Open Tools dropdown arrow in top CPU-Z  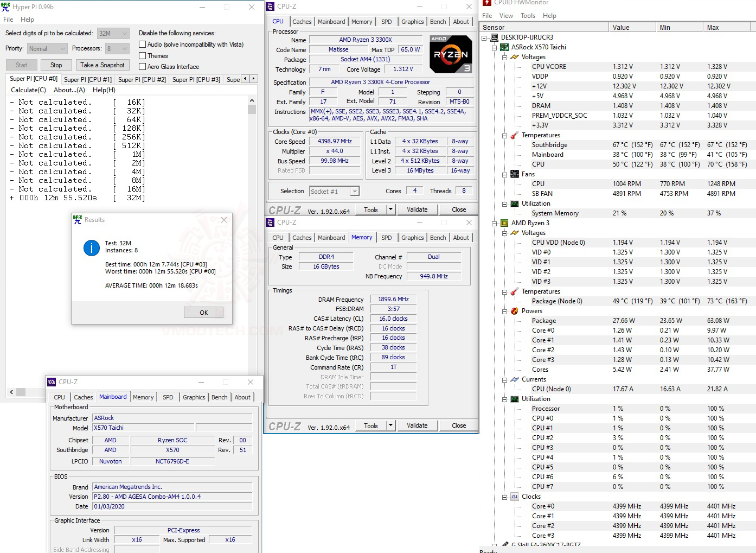(x=390, y=209)
